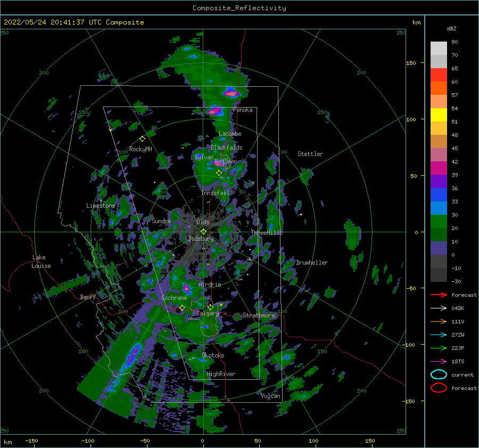479x448 pixels.
Task: Click the 04DK legend label
Action: tap(458, 308)
